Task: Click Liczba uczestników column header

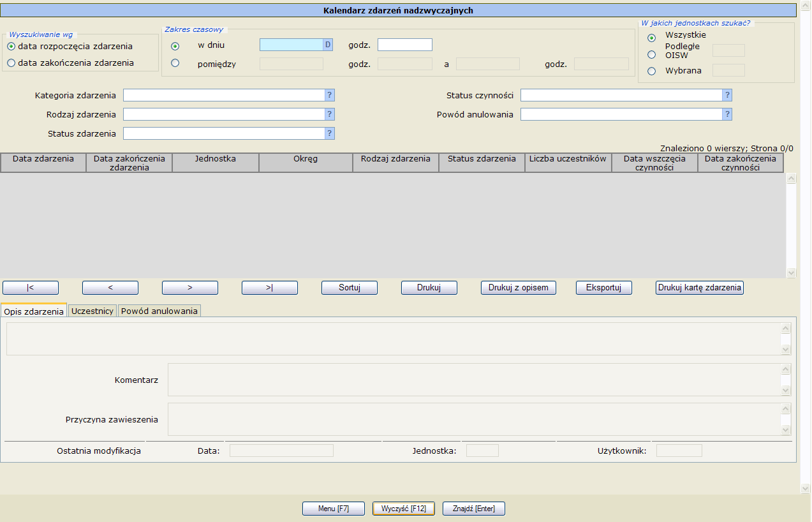Action: pos(568,163)
